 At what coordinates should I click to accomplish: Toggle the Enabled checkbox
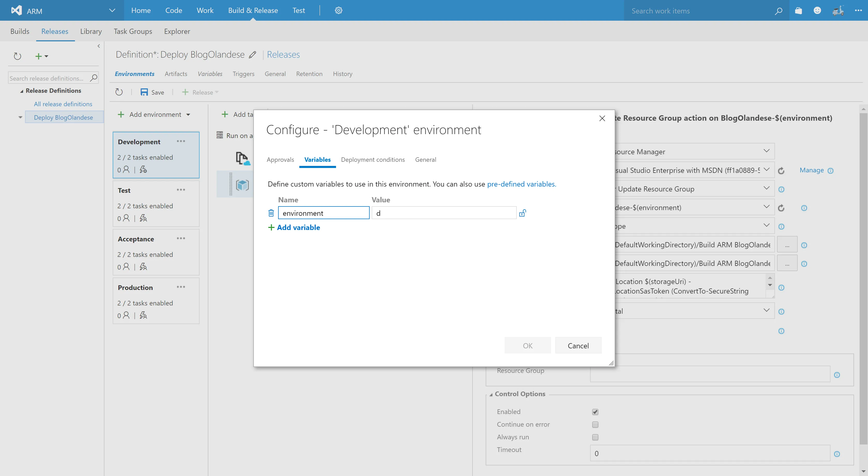pyautogui.click(x=595, y=412)
